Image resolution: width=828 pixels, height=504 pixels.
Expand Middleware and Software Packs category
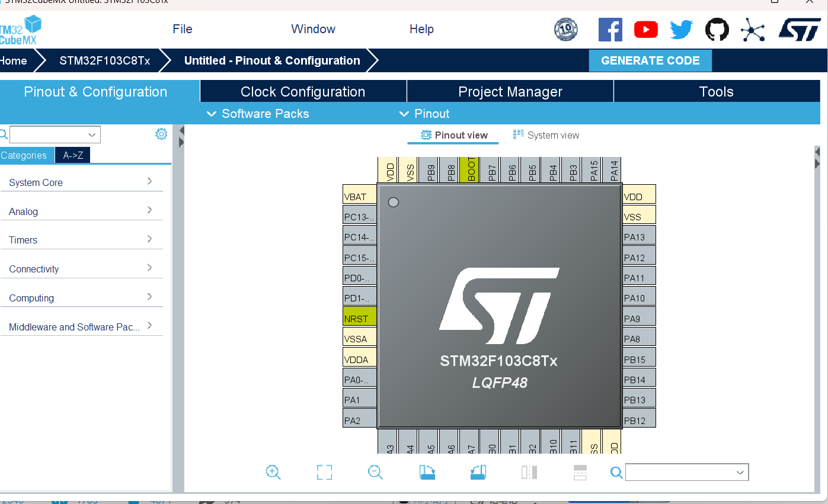81,327
